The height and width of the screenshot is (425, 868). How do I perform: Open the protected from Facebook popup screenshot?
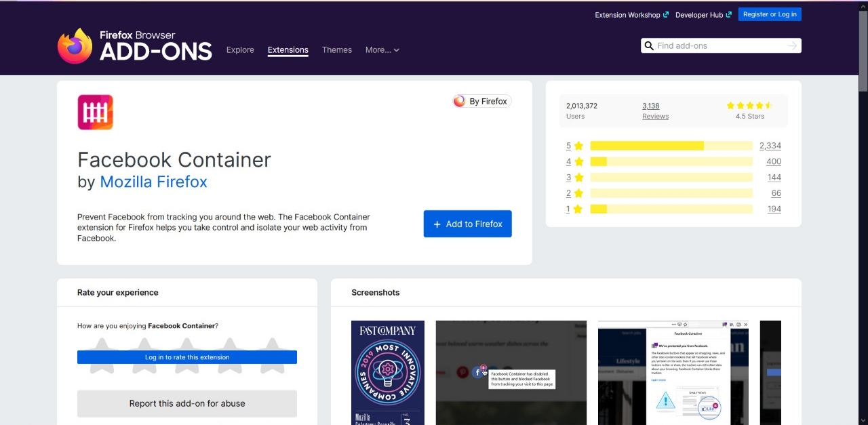click(x=673, y=373)
